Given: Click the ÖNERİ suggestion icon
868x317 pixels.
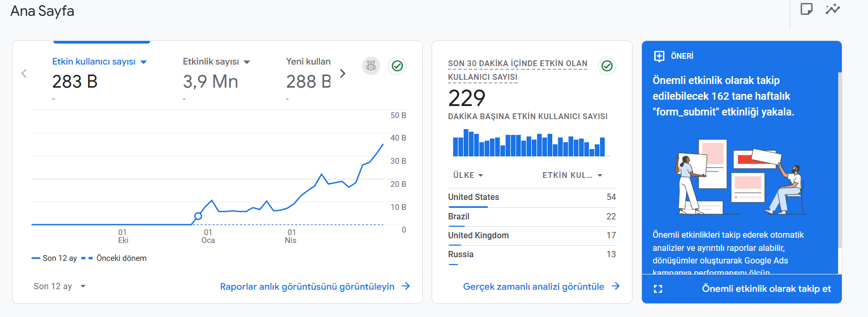Looking at the screenshot, I should pos(659,56).
